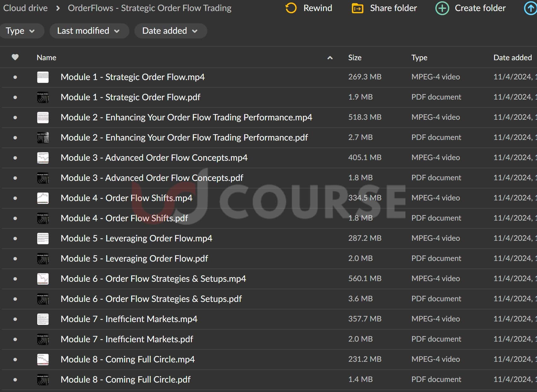Click the upload arrow icon
537x392 pixels.
530,8
